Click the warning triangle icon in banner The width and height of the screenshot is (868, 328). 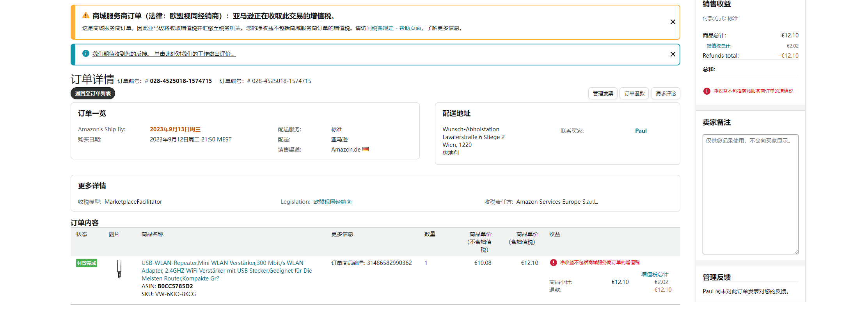click(x=85, y=16)
